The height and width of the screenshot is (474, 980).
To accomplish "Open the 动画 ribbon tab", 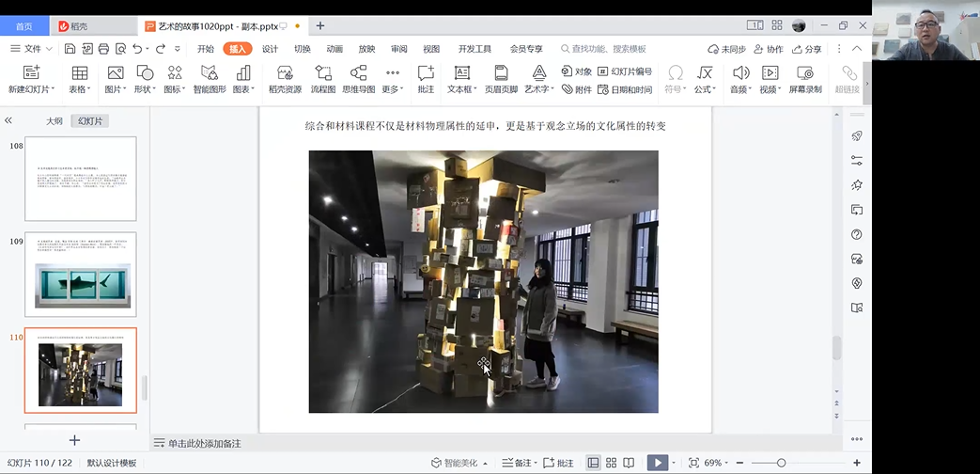I will [334, 49].
